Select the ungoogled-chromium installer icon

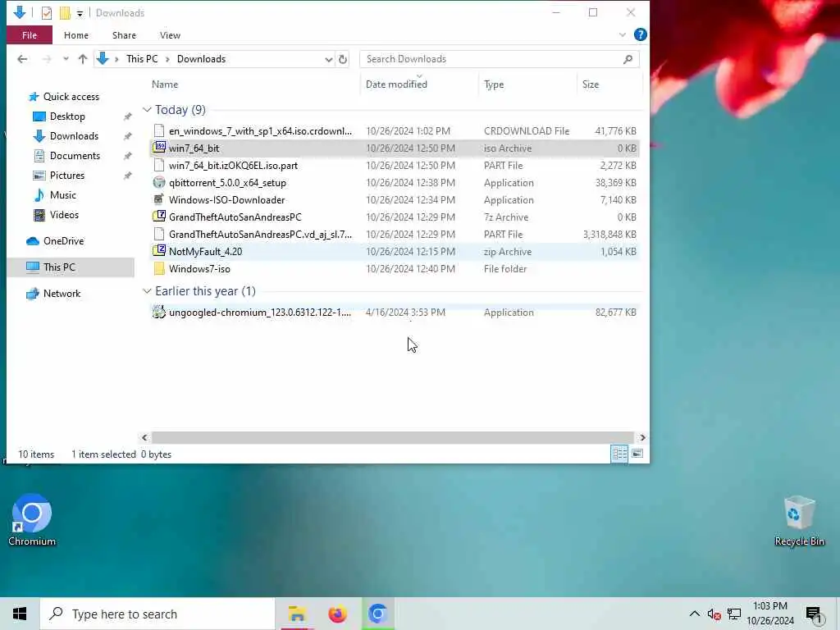159,312
